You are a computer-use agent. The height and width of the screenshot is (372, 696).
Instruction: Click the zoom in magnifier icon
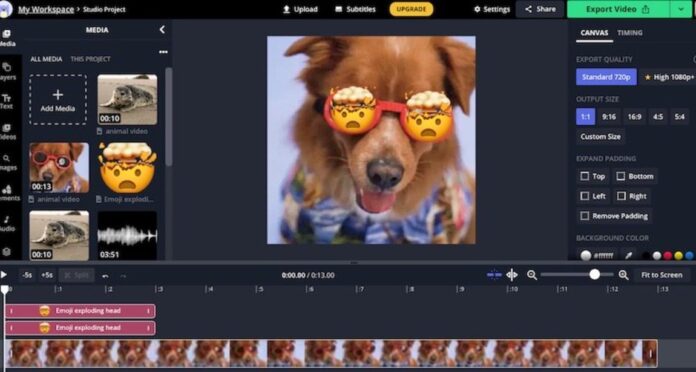[x=624, y=275]
